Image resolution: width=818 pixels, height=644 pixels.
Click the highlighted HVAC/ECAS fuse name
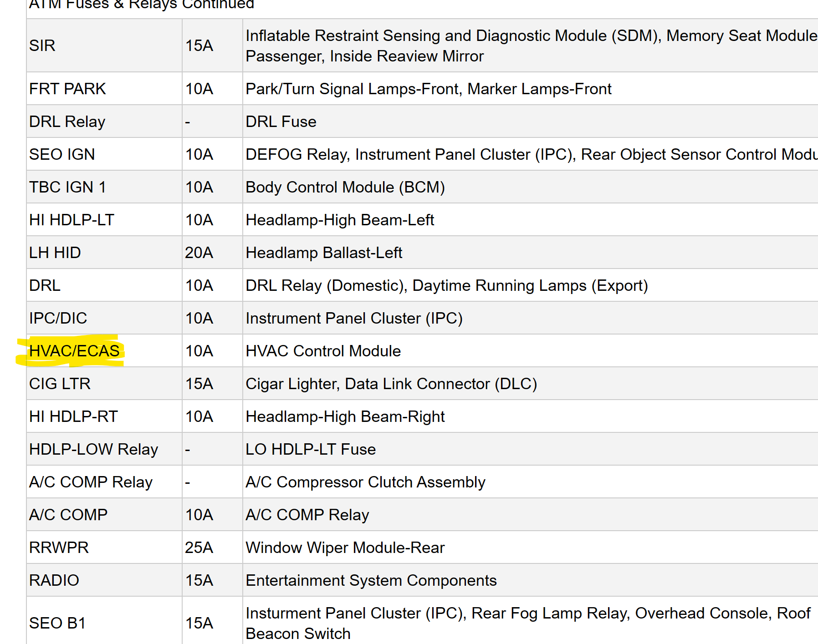click(74, 351)
